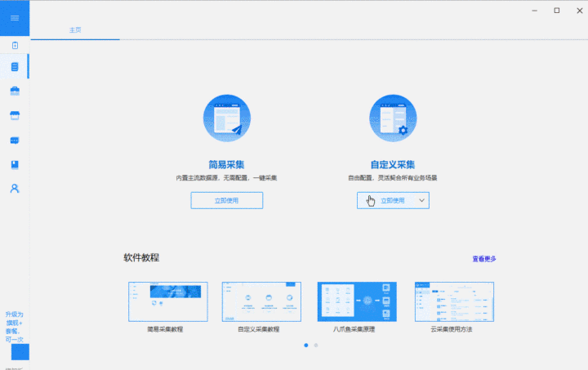Open the 自定义采集教程 thumbnail

[x=261, y=301]
